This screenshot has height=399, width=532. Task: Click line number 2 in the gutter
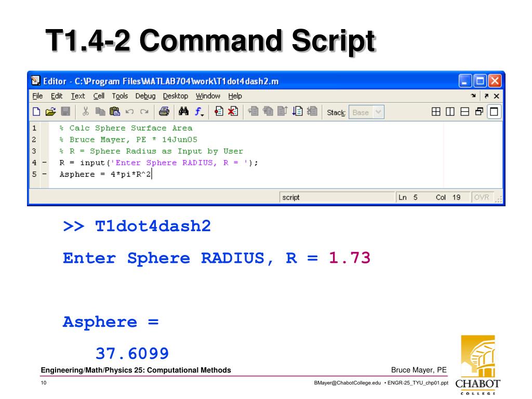pos(34,140)
